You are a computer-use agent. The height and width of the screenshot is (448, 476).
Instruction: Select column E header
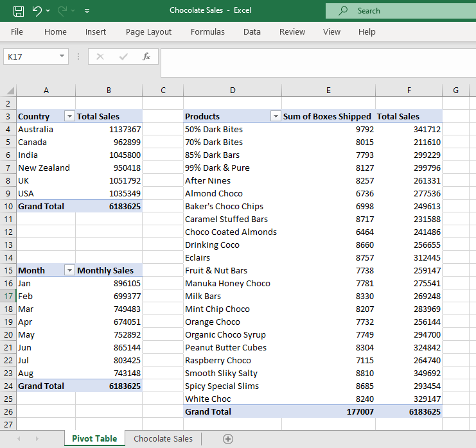pyautogui.click(x=328, y=90)
